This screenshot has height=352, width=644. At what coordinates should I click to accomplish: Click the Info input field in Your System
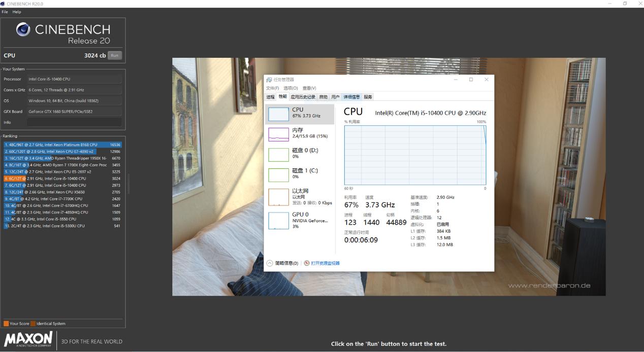(x=74, y=122)
